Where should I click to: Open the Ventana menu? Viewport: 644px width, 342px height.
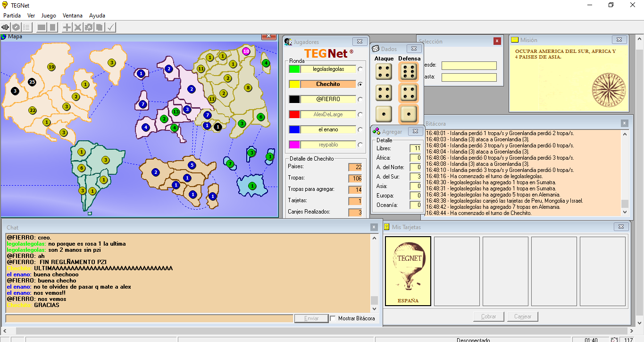coord(72,16)
